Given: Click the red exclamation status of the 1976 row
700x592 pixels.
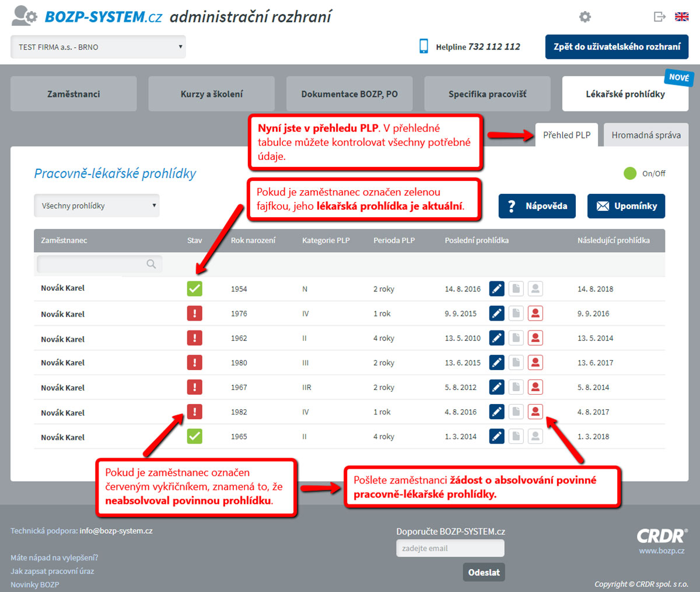Looking at the screenshot, I should 195,314.
